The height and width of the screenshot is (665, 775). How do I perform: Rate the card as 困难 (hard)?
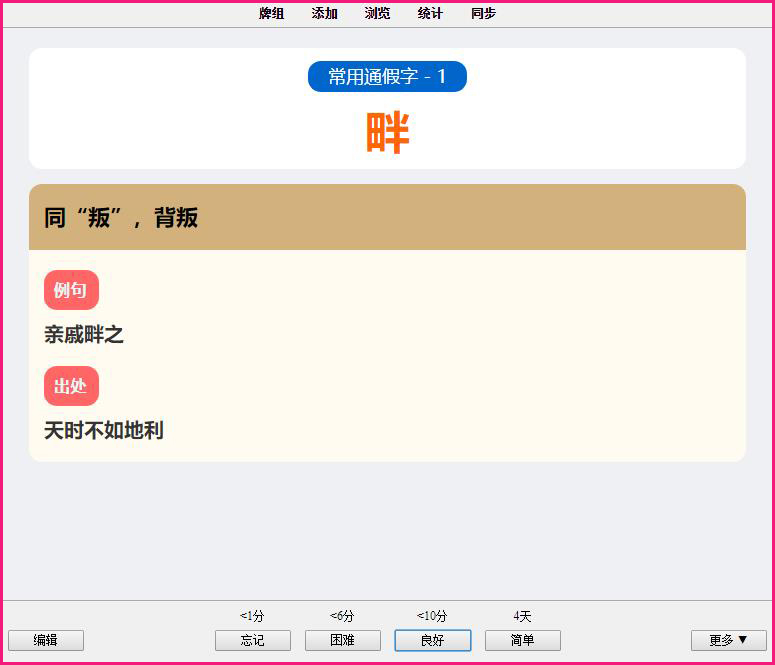(343, 640)
